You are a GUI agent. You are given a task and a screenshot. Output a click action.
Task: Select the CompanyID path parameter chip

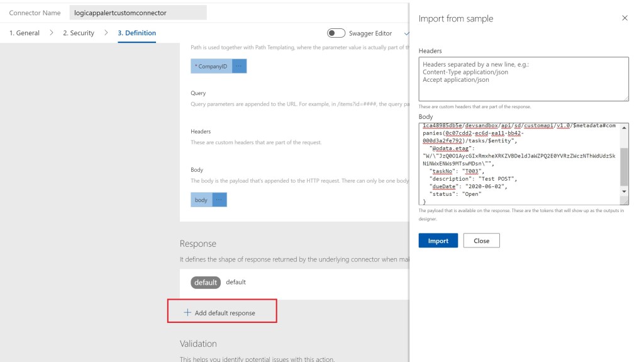tap(211, 66)
